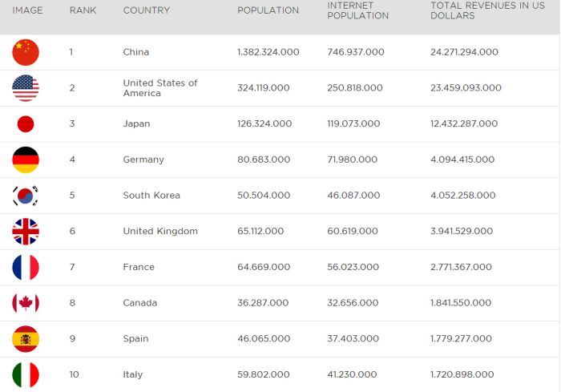Click the France flag icon
The image size is (561, 392).
pos(26,267)
